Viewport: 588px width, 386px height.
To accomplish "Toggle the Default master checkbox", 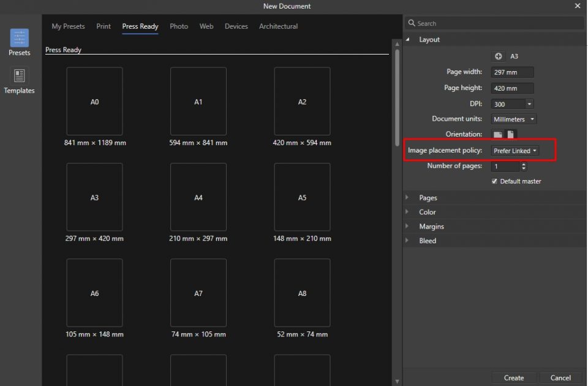I will pyautogui.click(x=495, y=181).
